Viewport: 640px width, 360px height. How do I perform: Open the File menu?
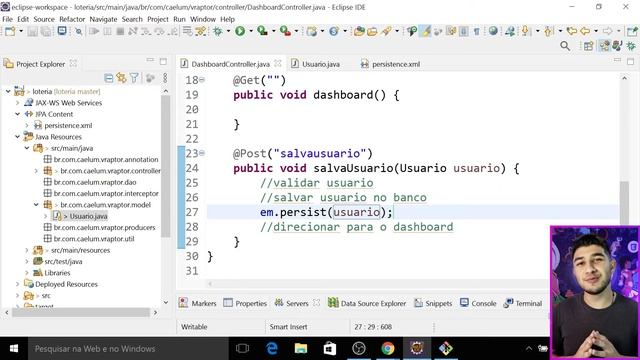click(x=7, y=19)
